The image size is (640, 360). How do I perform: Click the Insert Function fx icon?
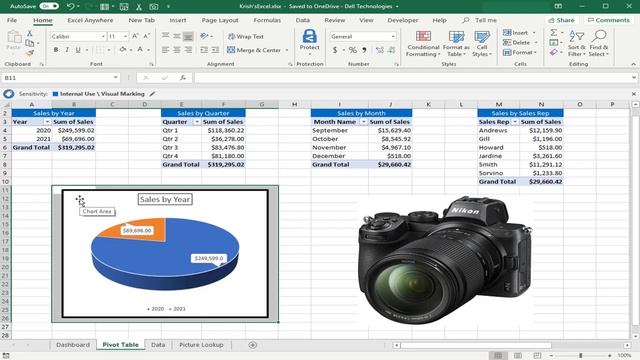pos(183,78)
